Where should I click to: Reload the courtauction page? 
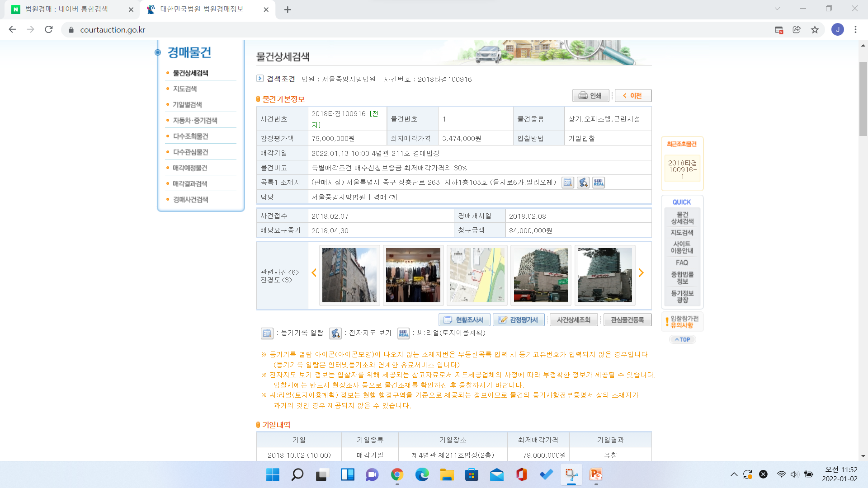49,29
